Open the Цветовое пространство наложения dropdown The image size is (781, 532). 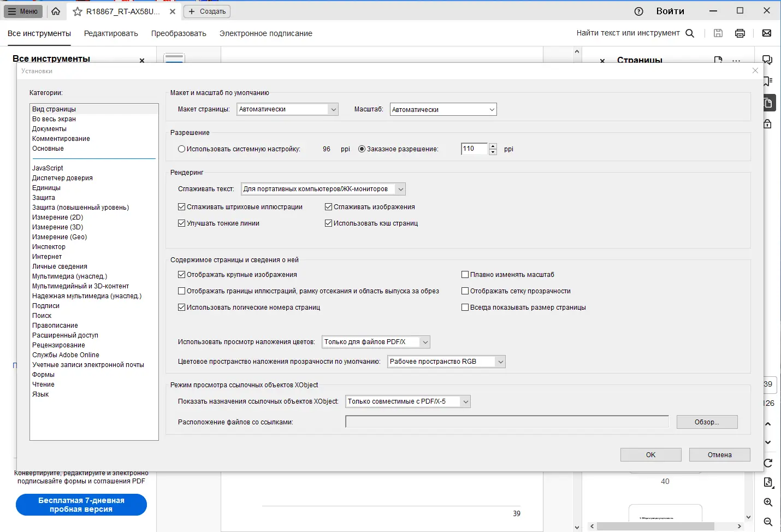446,362
